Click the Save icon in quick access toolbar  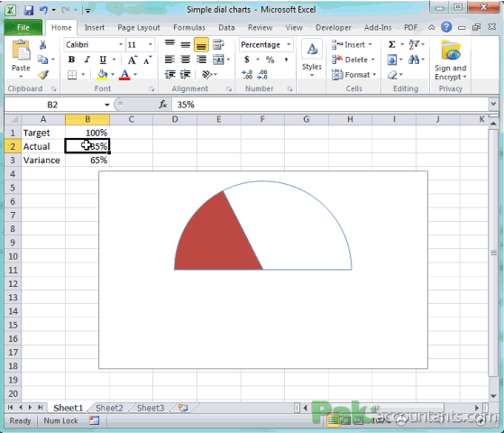point(29,10)
